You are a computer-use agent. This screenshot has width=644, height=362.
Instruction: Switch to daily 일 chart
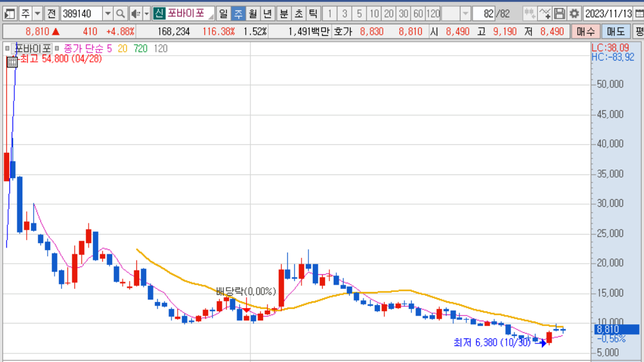[x=223, y=14]
